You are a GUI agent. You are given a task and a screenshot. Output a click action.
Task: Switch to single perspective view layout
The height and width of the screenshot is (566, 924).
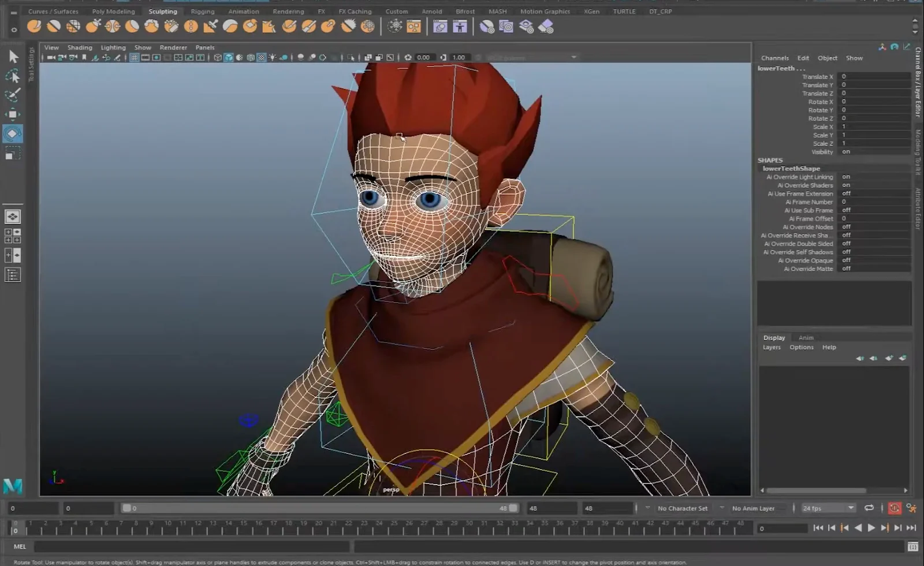[x=13, y=217]
